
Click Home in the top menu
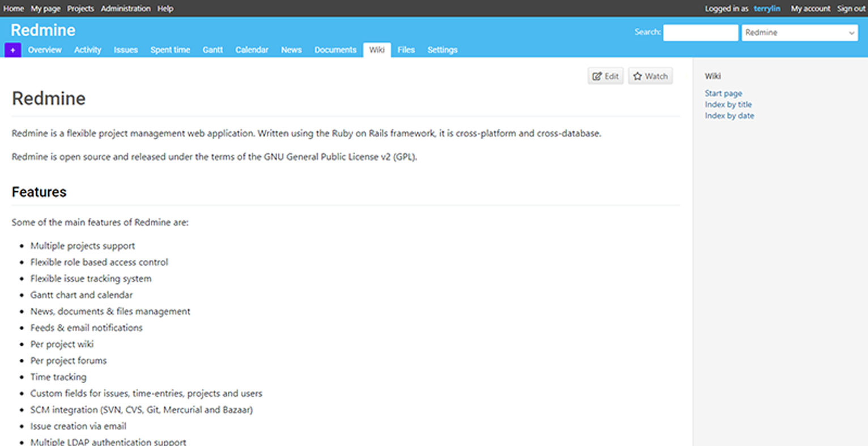coord(14,8)
